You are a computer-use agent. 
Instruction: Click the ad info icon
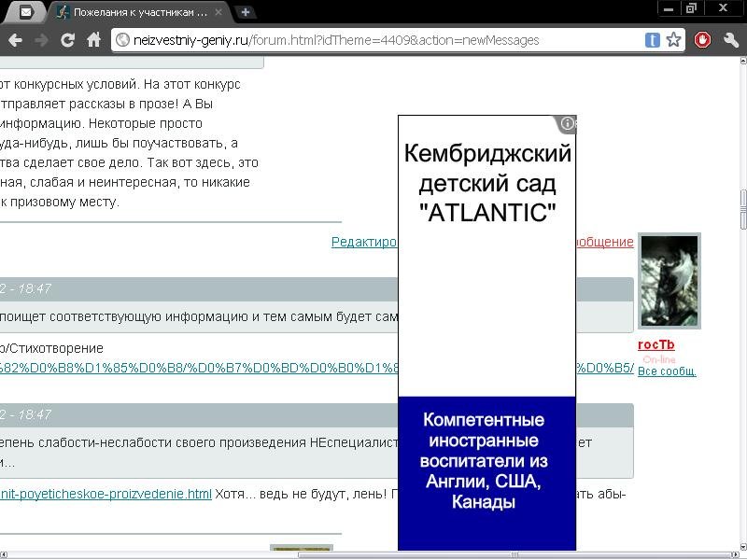[567, 123]
